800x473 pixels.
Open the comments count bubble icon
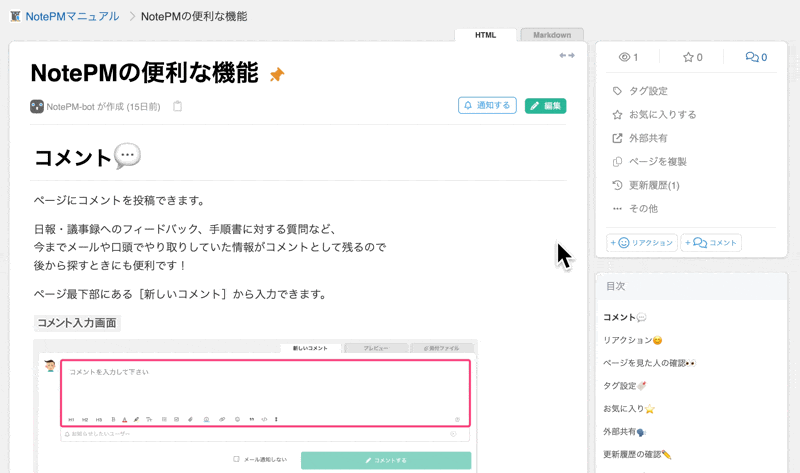pyautogui.click(x=752, y=57)
